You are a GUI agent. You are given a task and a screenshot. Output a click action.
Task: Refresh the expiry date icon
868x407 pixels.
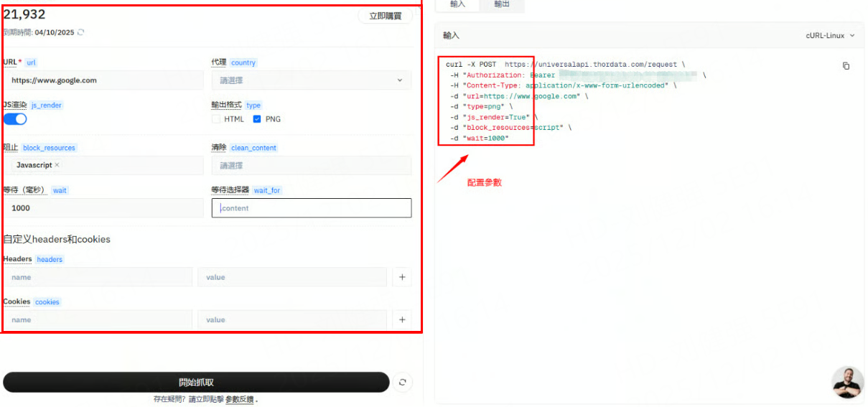[80, 32]
